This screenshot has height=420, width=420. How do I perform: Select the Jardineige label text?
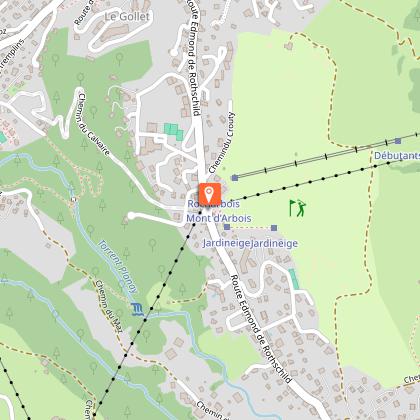(250, 243)
